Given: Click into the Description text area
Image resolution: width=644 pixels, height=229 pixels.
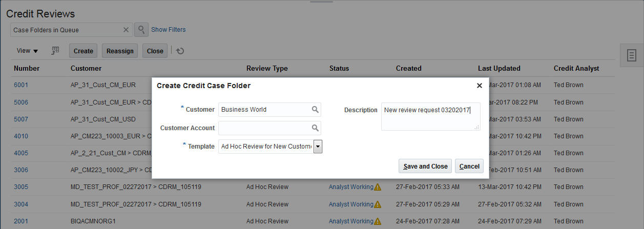Looking at the screenshot, I should coord(430,116).
